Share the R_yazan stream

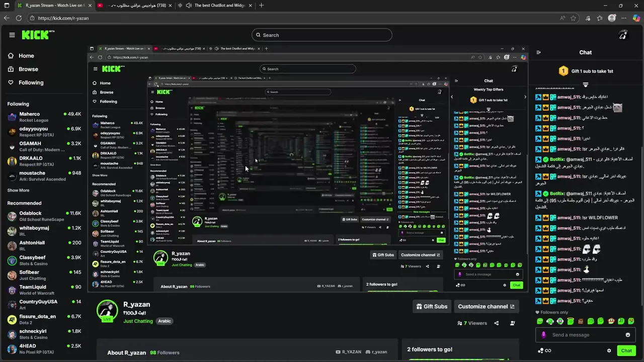(497, 323)
